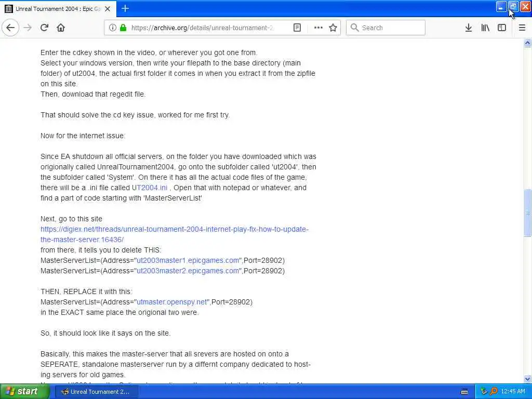Click the text 'Then, download that regedit file.'
Viewport: 532px width, 399px height.
click(x=93, y=95)
